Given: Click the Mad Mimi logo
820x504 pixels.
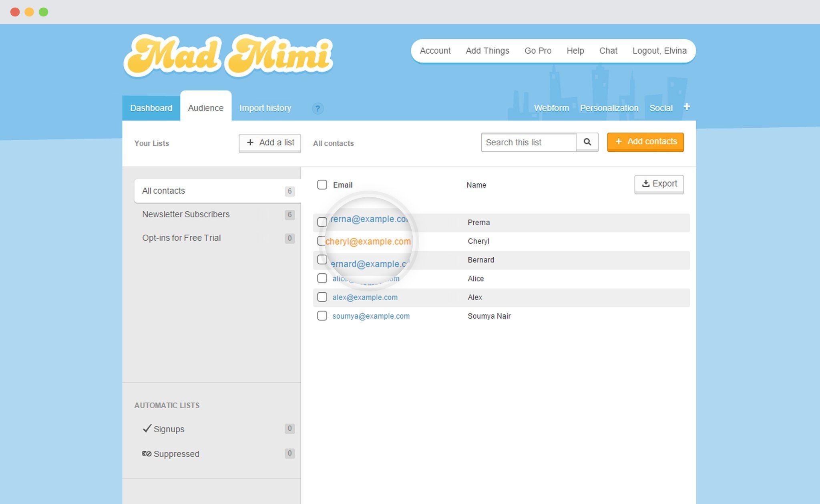Looking at the screenshot, I should pyautogui.click(x=228, y=56).
